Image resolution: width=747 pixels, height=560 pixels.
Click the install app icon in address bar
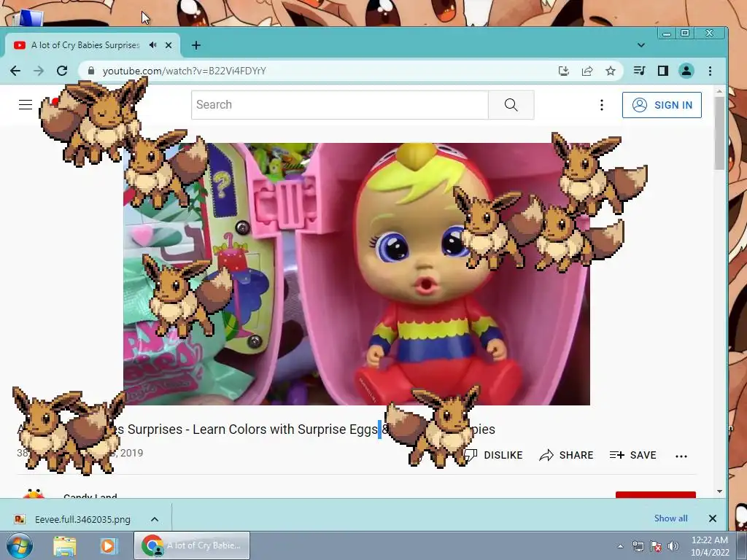[564, 71]
